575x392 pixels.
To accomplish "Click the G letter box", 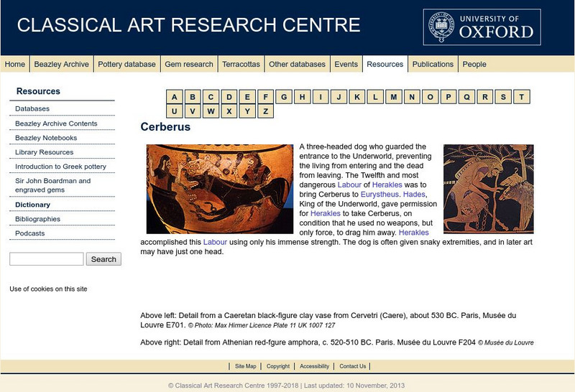I will pos(284,97).
